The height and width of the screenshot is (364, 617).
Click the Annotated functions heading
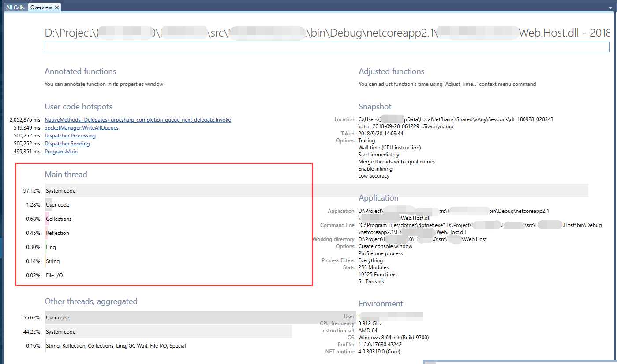click(x=80, y=71)
